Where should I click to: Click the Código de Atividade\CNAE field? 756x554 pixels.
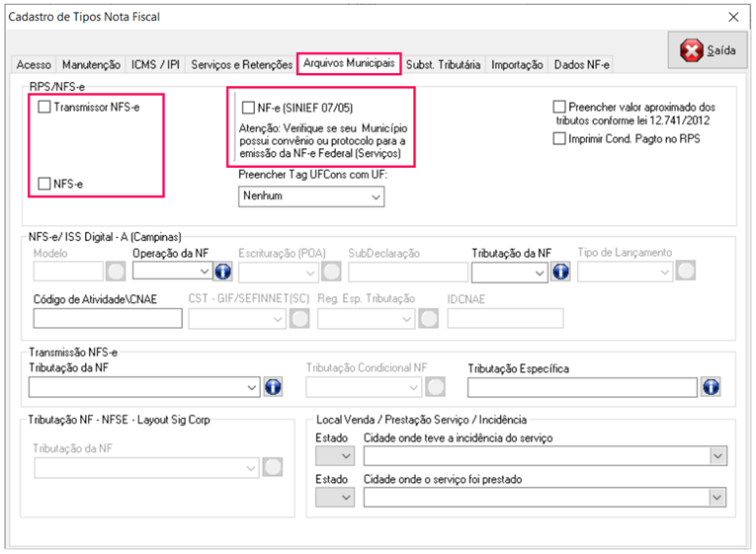(108, 318)
